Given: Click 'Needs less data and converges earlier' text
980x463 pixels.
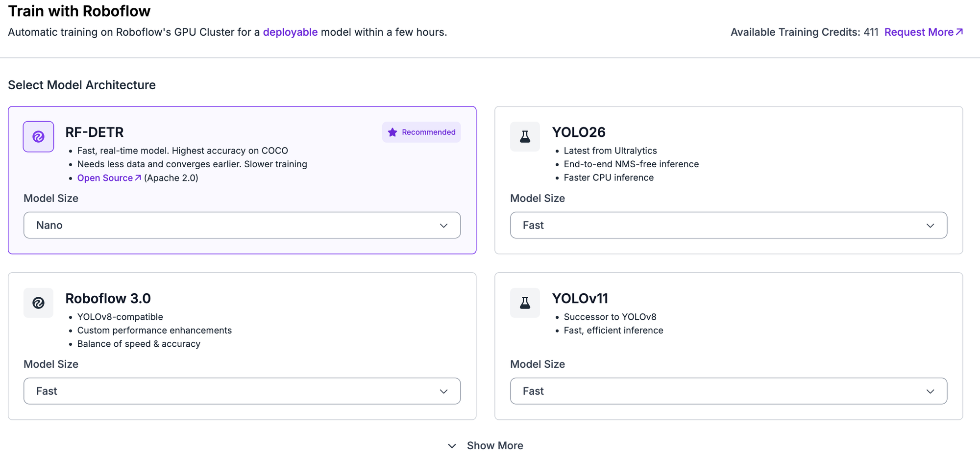Looking at the screenshot, I should (159, 164).
